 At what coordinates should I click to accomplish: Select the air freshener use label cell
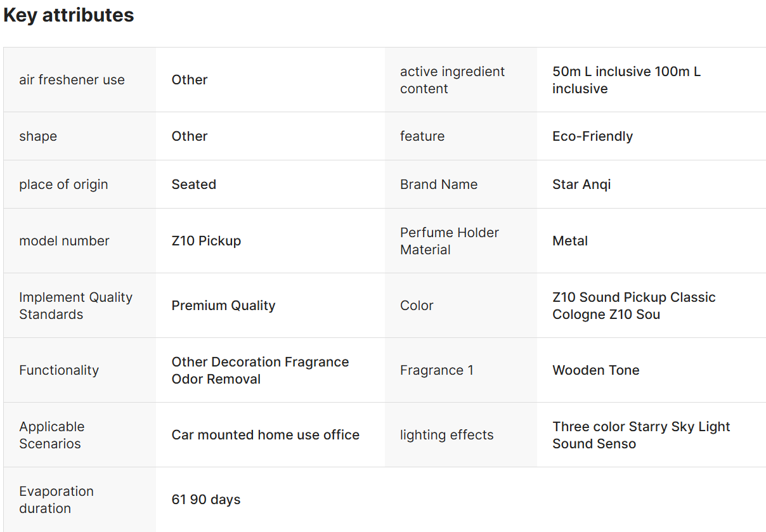80,80
